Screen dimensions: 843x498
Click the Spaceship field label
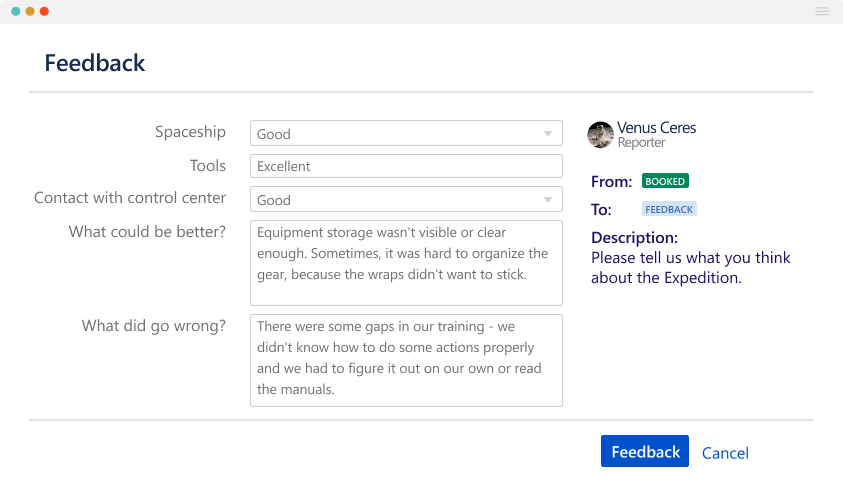[190, 132]
